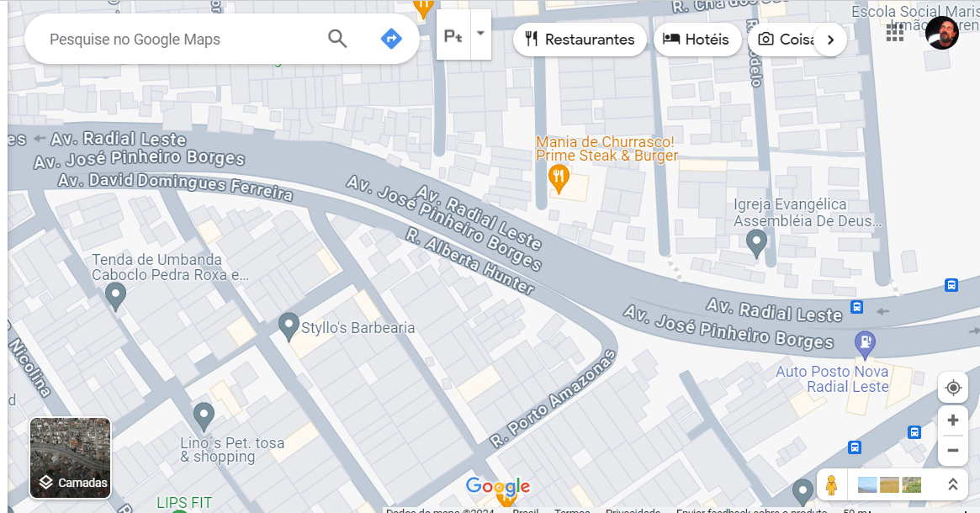Open the Coisas category chip
This screenshot has height=513, width=980.
click(785, 40)
